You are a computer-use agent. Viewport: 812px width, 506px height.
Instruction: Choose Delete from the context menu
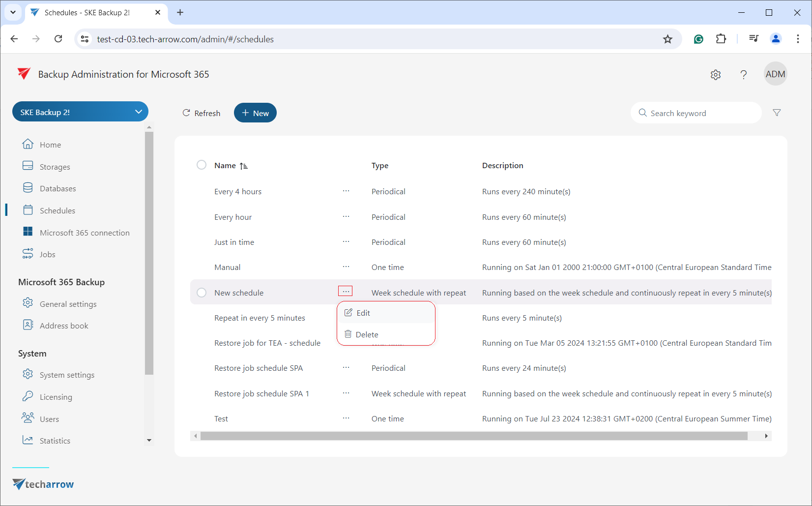(367, 334)
